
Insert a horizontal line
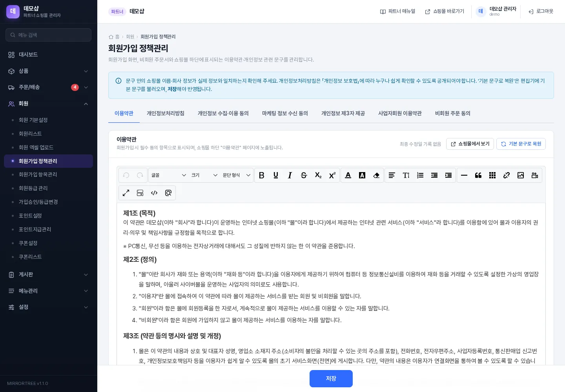[464, 175]
